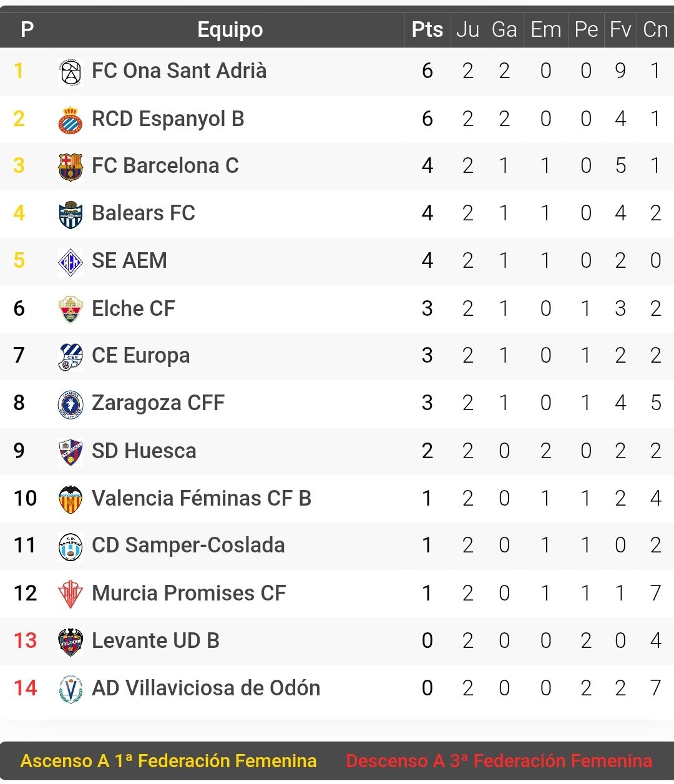This screenshot has width=674, height=784.
Task: Select the SE AEM diamond logo
Action: click(70, 262)
